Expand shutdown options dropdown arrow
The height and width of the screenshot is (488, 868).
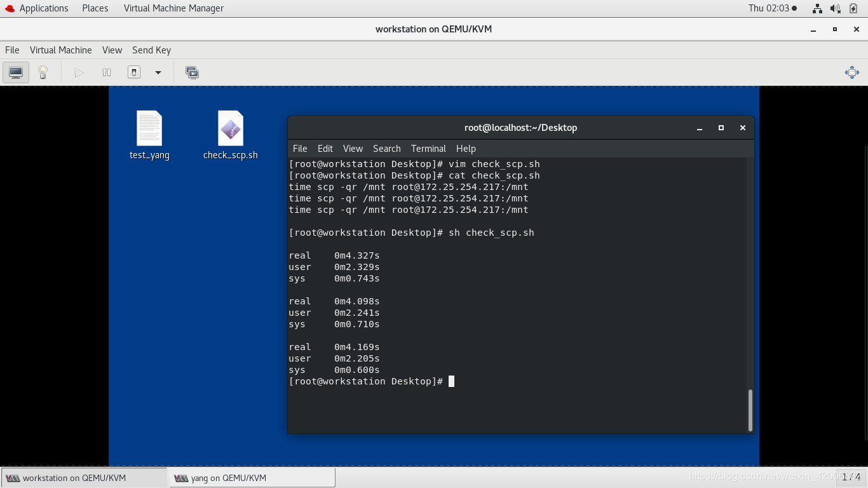click(158, 72)
